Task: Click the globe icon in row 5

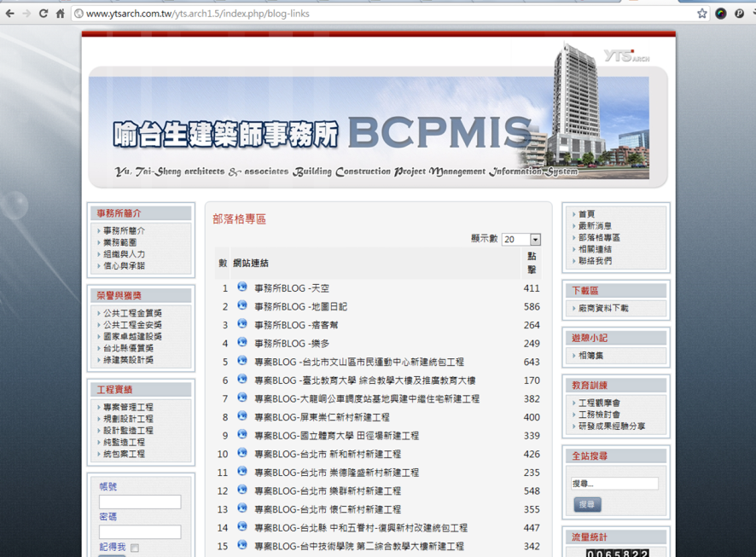Action: [x=242, y=362]
